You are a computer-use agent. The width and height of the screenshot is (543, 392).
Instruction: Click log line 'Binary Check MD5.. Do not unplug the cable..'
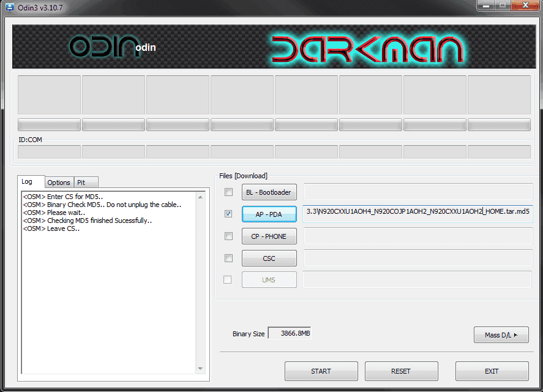click(x=102, y=205)
